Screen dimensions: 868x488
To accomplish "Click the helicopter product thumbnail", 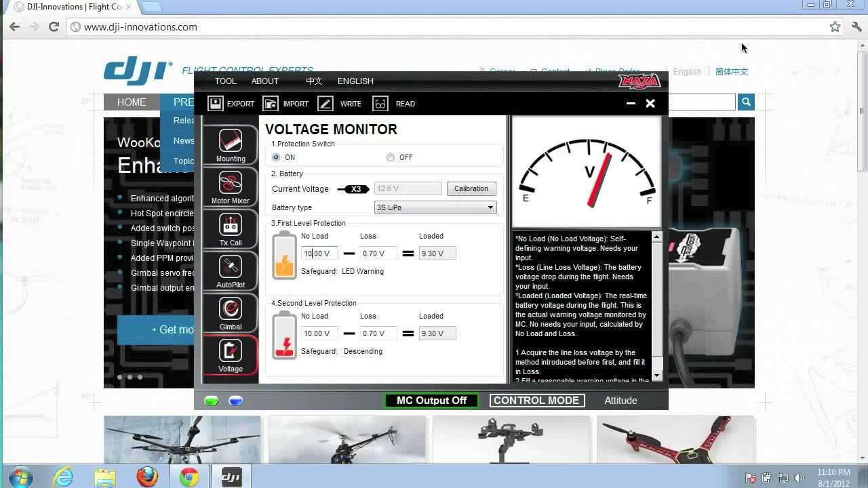I will pyautogui.click(x=347, y=440).
